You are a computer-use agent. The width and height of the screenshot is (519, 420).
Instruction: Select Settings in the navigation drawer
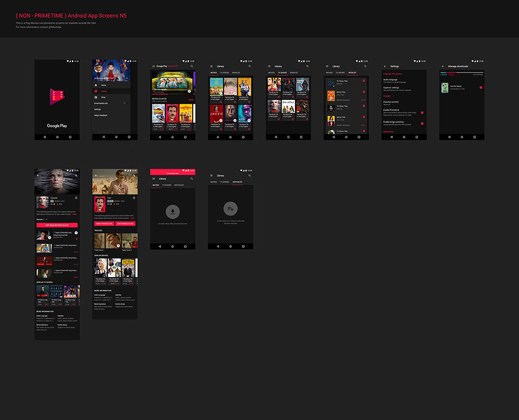click(97, 109)
